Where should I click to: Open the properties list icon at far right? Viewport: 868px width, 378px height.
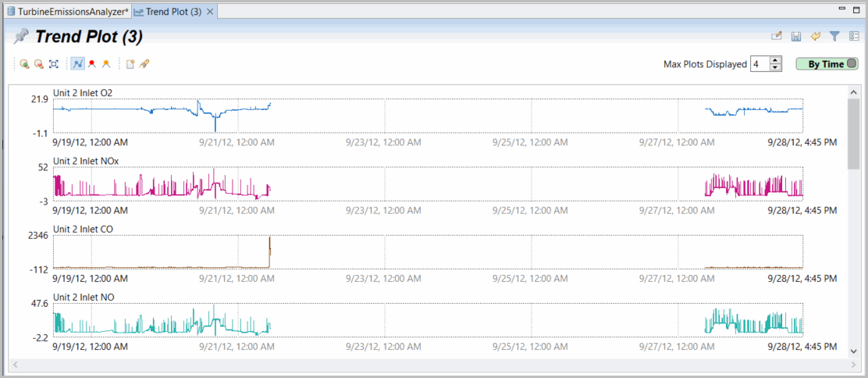click(854, 37)
